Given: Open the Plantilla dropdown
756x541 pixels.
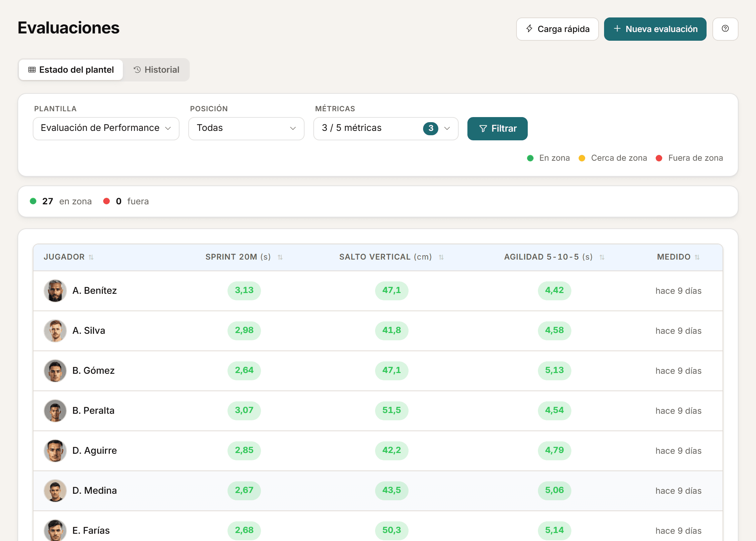Looking at the screenshot, I should click(106, 128).
